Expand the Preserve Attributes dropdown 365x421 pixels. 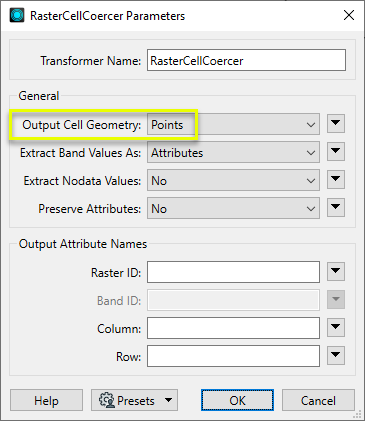click(x=233, y=208)
